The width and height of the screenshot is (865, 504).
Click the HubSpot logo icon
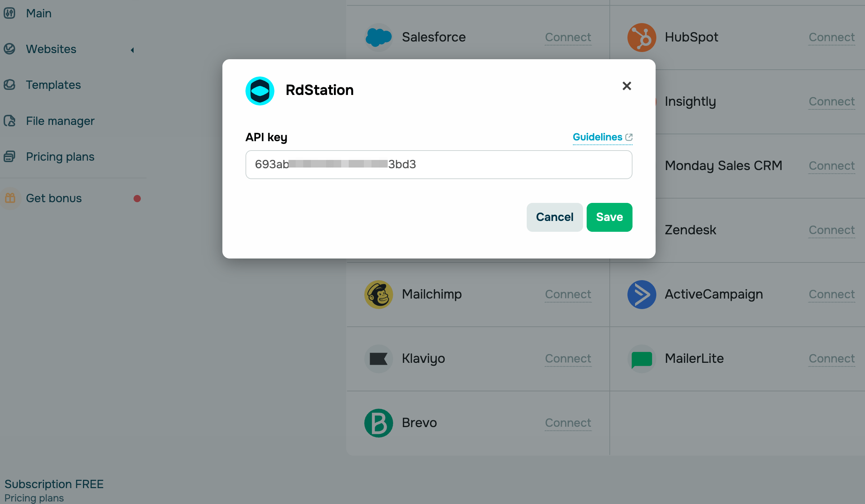[642, 37]
